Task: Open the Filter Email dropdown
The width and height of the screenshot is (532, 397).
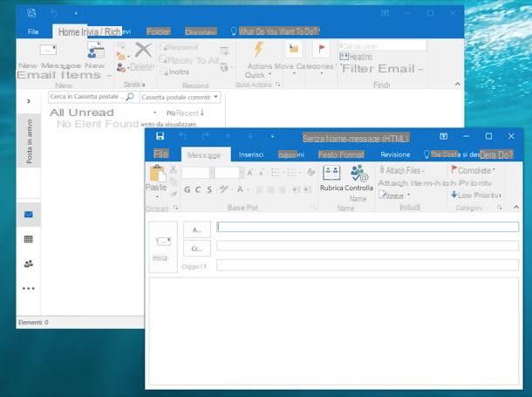Action: click(x=382, y=69)
